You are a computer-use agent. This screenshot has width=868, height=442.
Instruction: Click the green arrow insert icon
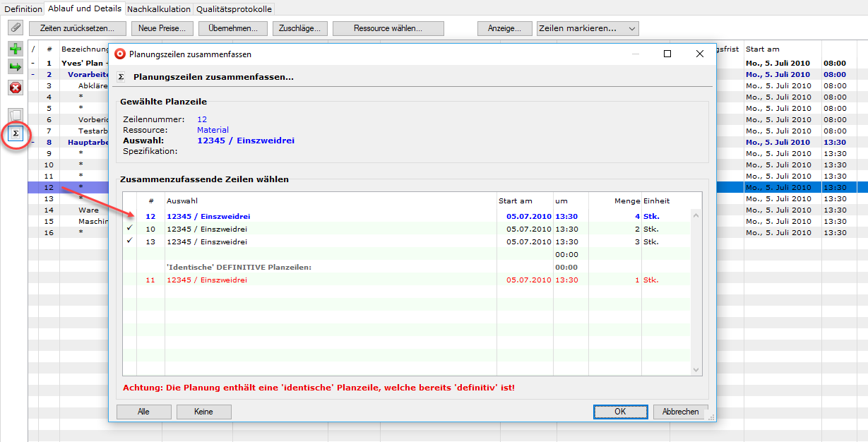(x=15, y=67)
